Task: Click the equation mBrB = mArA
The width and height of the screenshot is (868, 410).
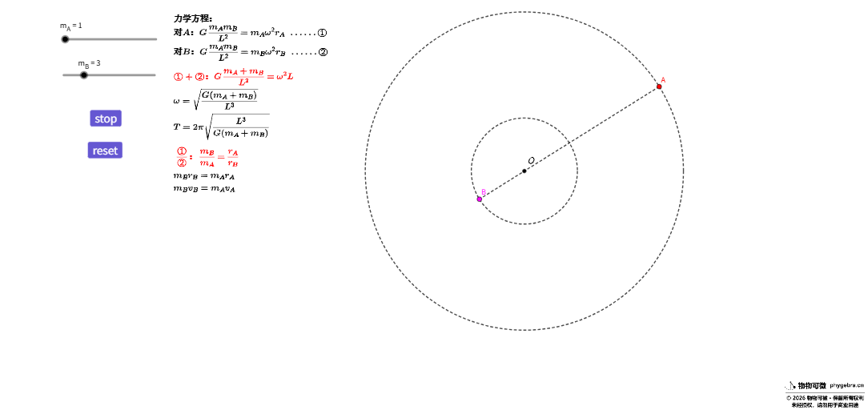Action: pos(203,176)
